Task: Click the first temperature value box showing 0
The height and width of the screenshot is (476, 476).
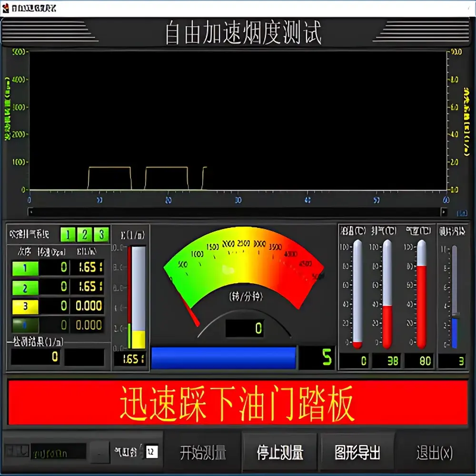Action: pos(354,361)
